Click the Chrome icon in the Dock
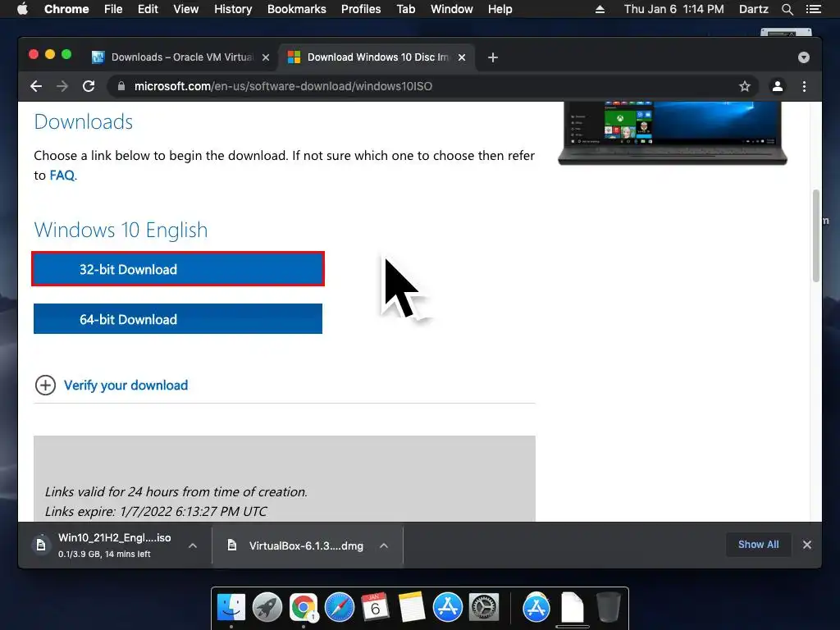The width and height of the screenshot is (840, 630). click(x=304, y=608)
